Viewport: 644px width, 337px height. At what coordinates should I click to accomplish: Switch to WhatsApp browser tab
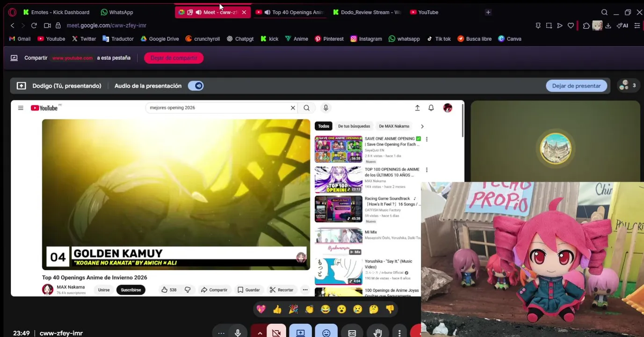coord(117,12)
